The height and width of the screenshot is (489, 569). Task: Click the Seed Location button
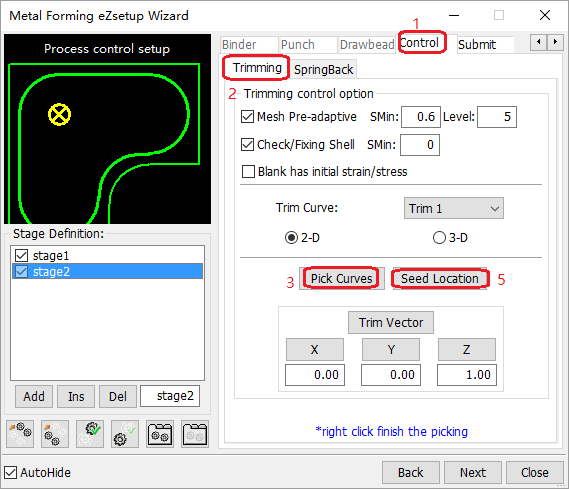click(x=440, y=279)
